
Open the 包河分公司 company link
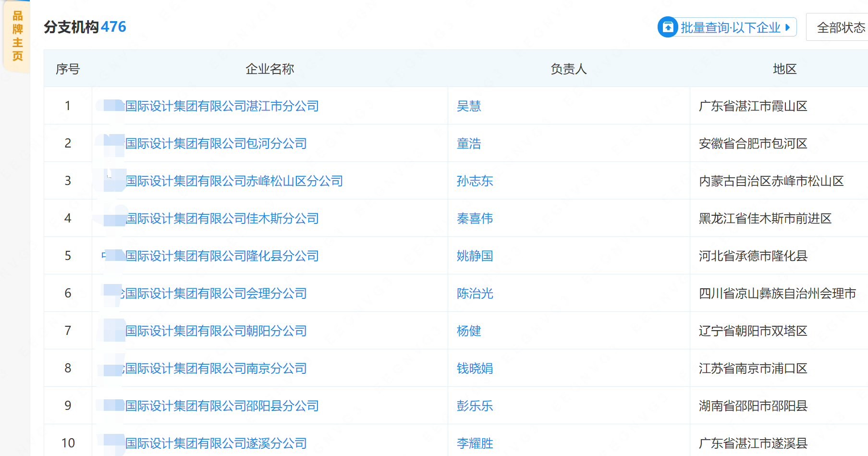pyautogui.click(x=216, y=144)
